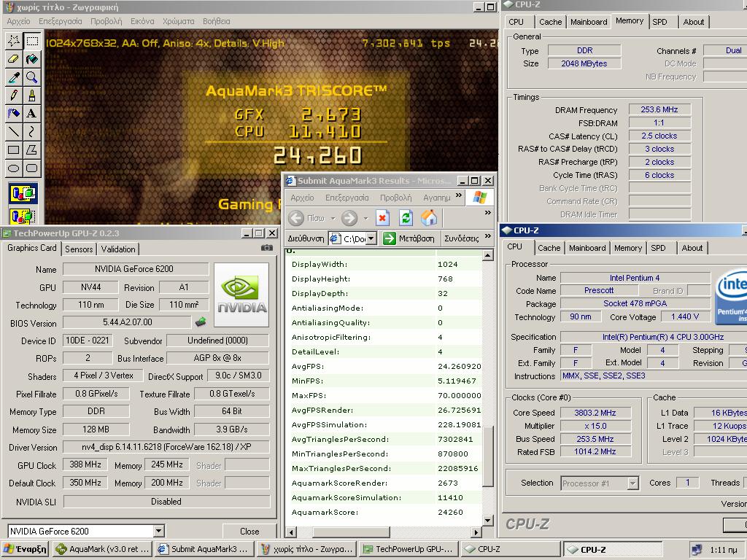Image resolution: width=747 pixels, height=560 pixels.
Task: Select the Brush tool in Paint
Action: [32, 96]
